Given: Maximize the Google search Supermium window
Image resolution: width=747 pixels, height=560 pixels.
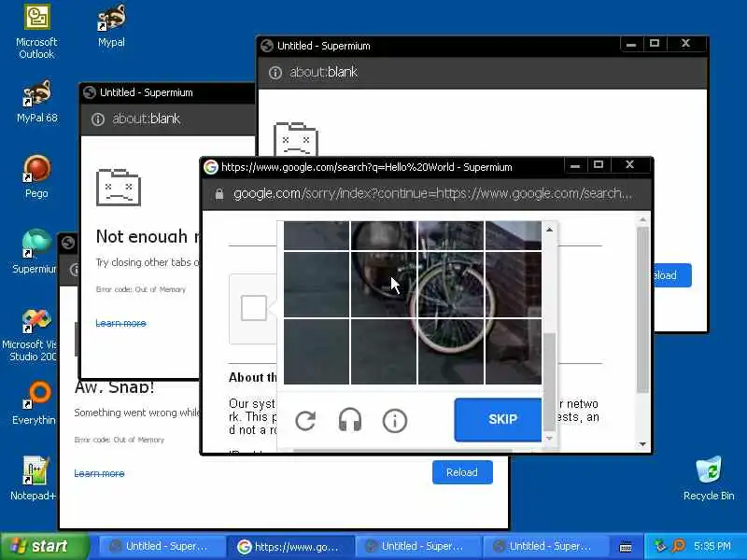Looking at the screenshot, I should (x=599, y=165).
